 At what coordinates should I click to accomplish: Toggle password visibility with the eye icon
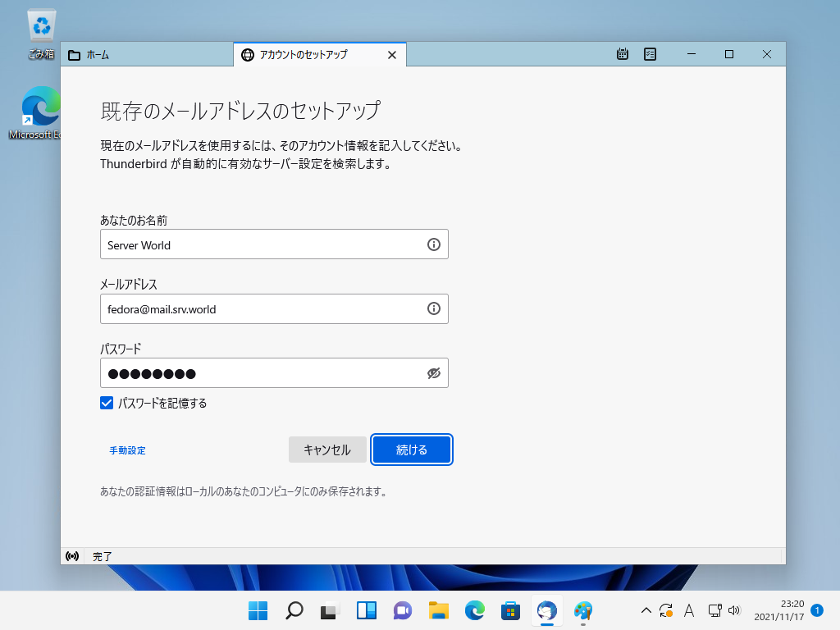434,373
